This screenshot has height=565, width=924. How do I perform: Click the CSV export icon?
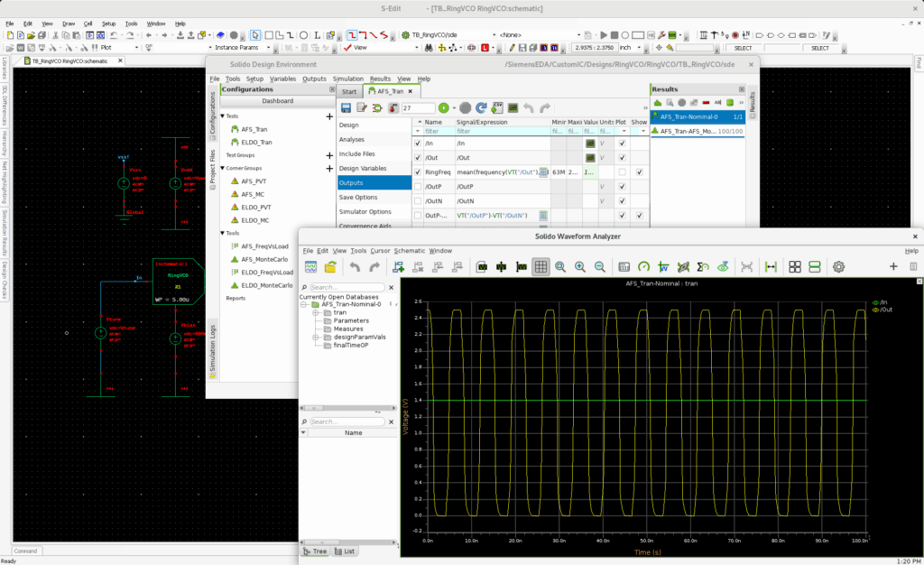pos(498,107)
